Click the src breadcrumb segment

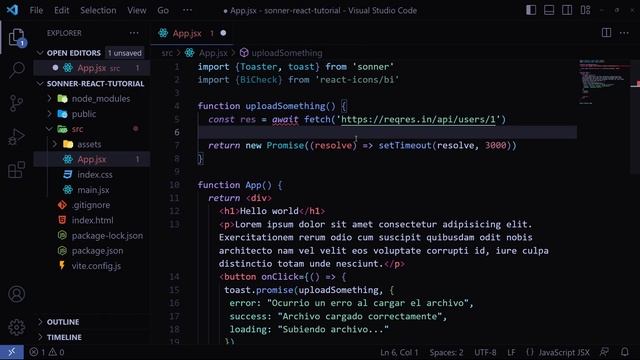(167, 53)
